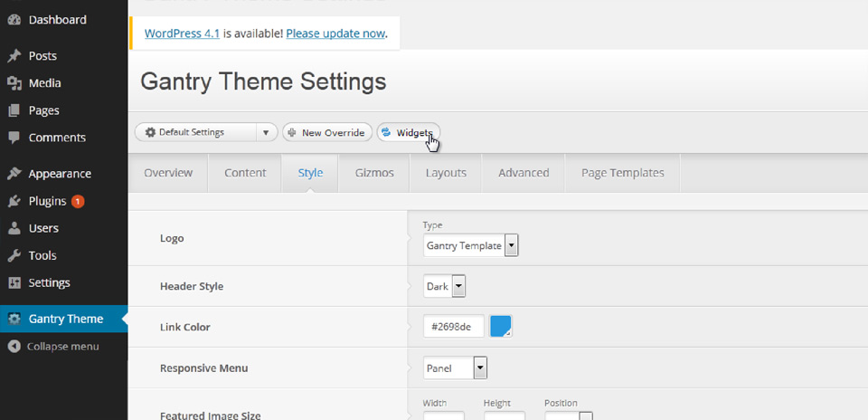Open the Link Color blue swatch

pyautogui.click(x=501, y=327)
